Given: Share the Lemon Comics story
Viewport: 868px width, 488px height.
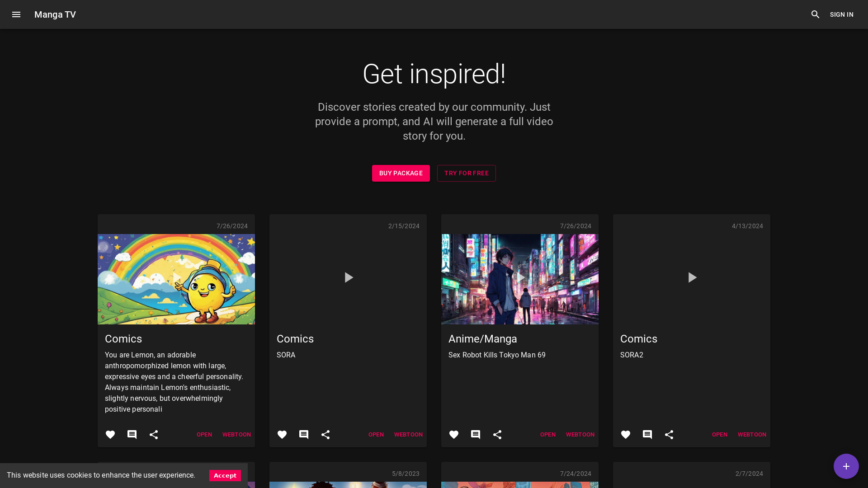Looking at the screenshot, I should tap(154, 435).
